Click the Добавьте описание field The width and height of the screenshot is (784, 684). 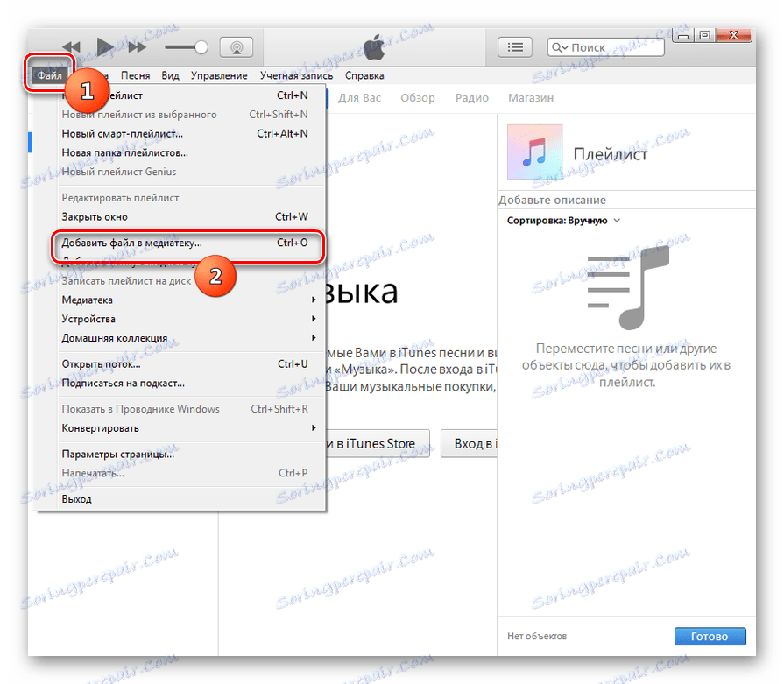[627, 200]
